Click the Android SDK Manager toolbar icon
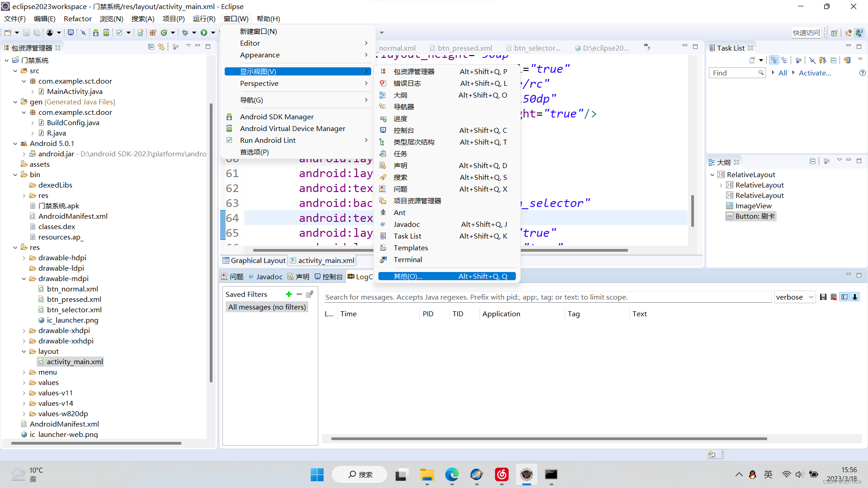Image resolution: width=868 pixels, height=488 pixels. click(96, 33)
